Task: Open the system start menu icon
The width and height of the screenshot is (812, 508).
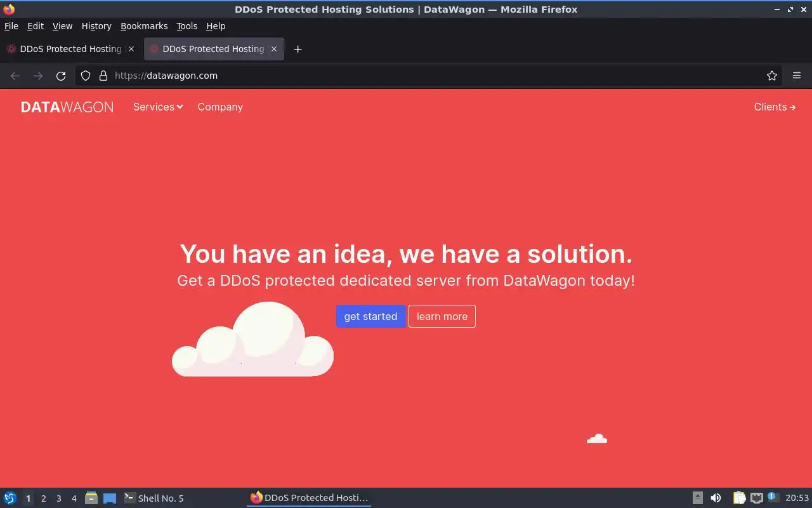Action: pyautogui.click(x=10, y=498)
